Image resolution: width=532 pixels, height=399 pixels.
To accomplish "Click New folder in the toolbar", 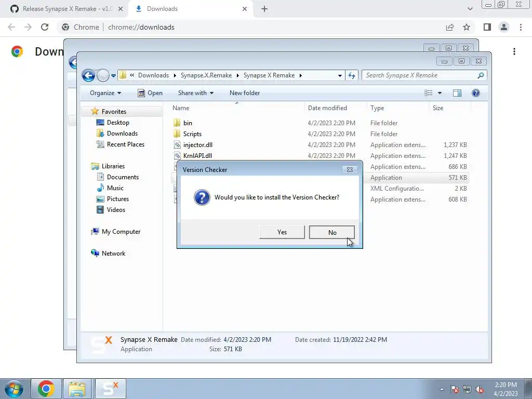I will (245, 93).
